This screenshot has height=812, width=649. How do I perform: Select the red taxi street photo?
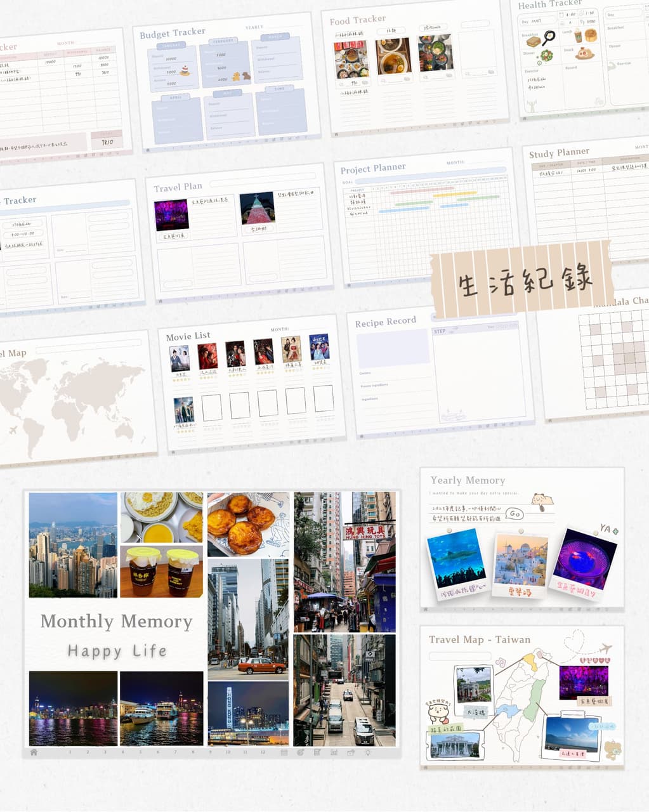point(248,619)
